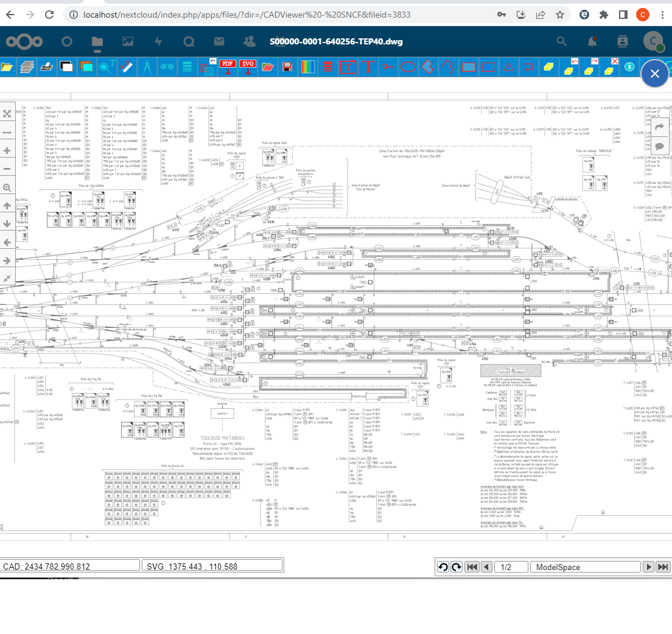Pan up with the up arrow
The height and width of the screenshot is (634, 672).
[x=7, y=206]
